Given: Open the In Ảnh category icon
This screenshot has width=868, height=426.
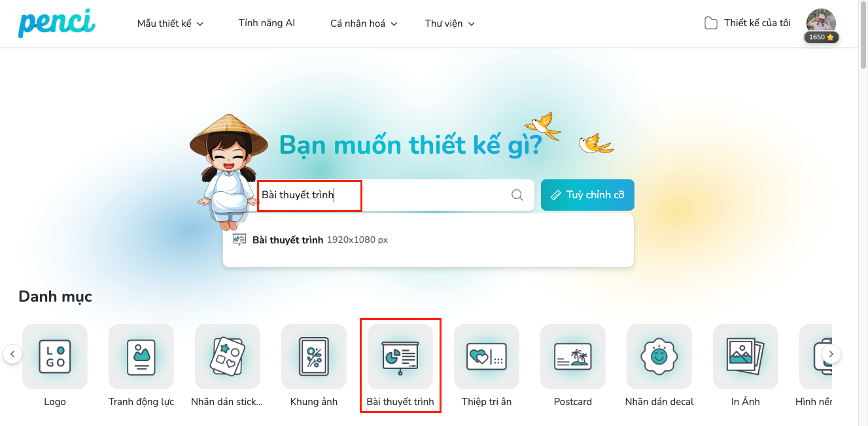Looking at the screenshot, I should [x=746, y=357].
